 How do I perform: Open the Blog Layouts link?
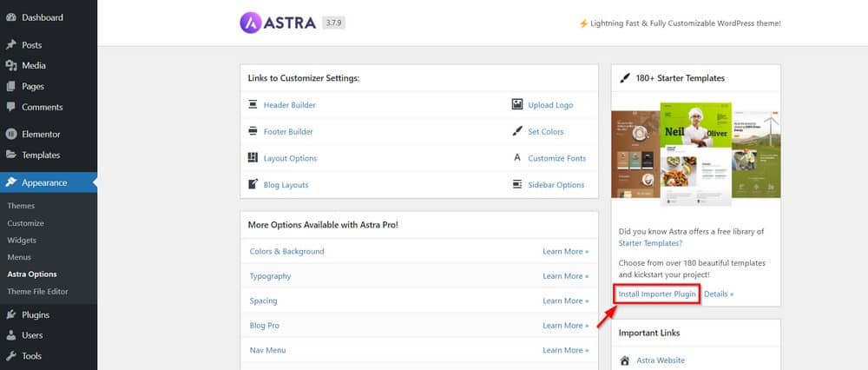(x=286, y=184)
